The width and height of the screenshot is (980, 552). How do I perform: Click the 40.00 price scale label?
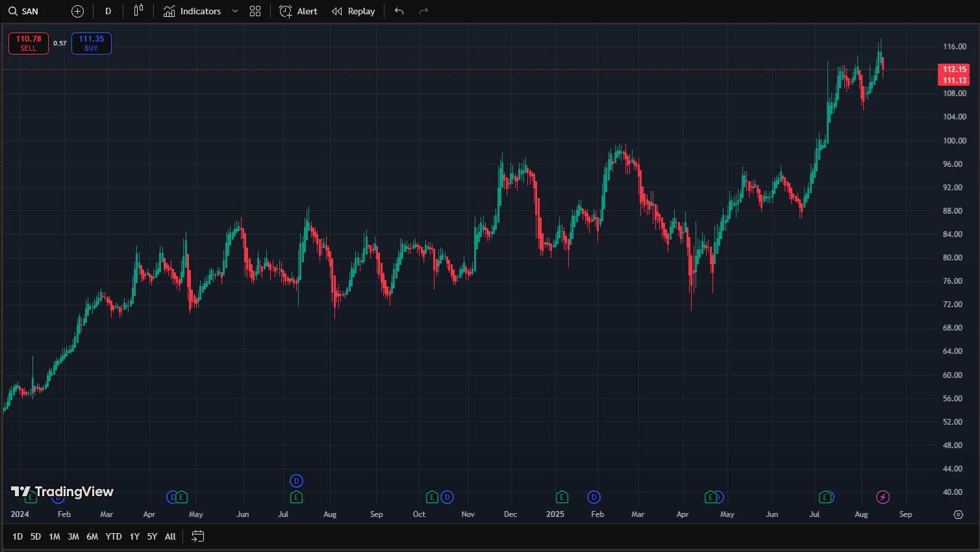[953, 492]
